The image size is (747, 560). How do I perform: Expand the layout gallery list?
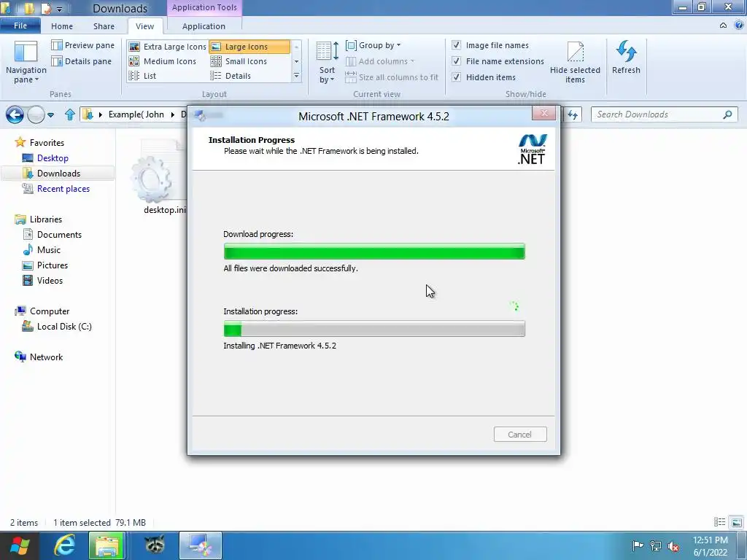(296, 76)
